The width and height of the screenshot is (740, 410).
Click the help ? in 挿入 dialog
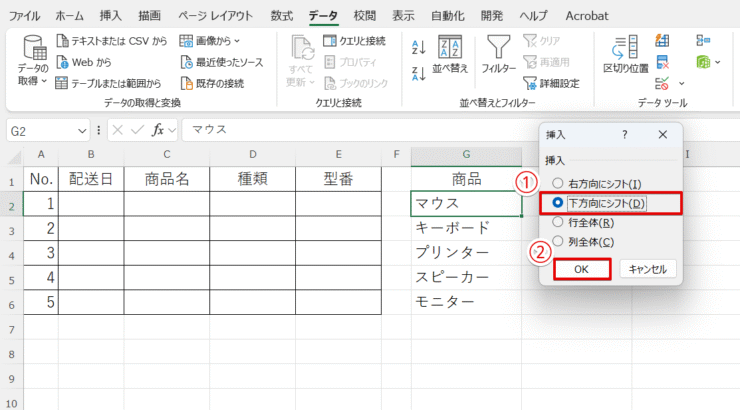pyautogui.click(x=624, y=135)
